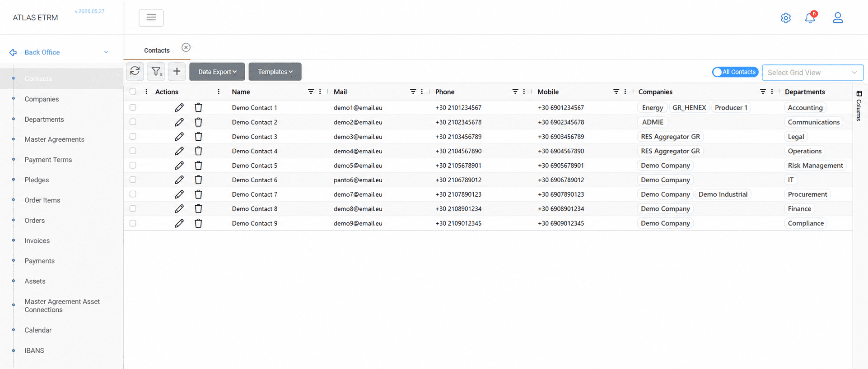Edit Demo Contact 6 with pencil icon
This screenshot has height=369, width=868.
179,180
